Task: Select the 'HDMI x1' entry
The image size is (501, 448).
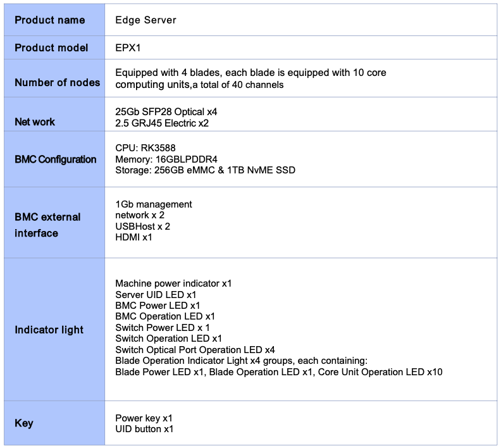Action: pyautogui.click(x=133, y=237)
